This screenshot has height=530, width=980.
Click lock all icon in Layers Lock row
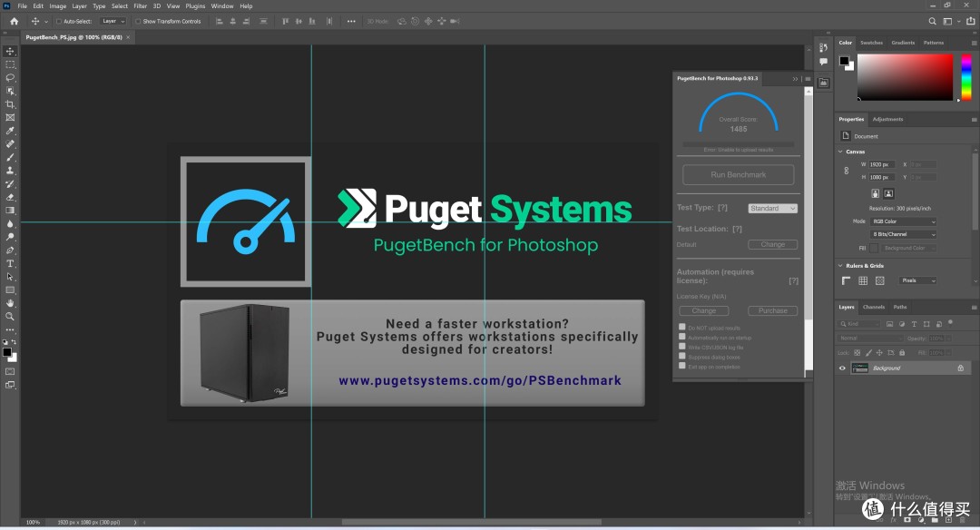pos(902,353)
